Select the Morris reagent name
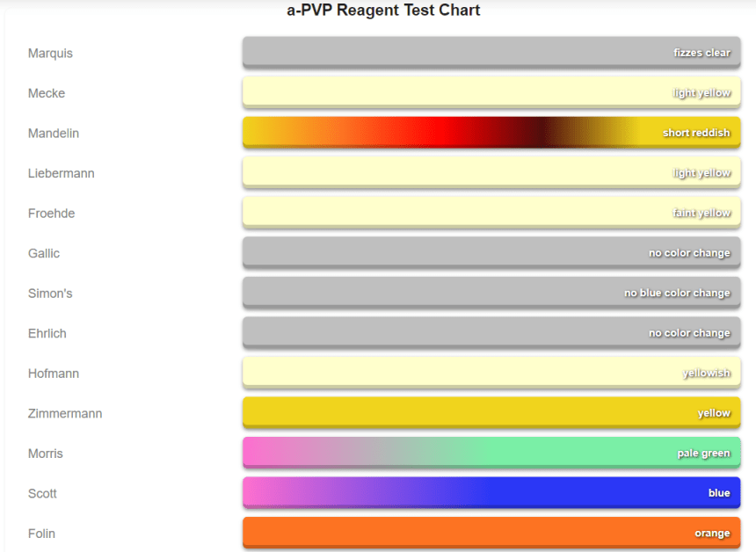 [45, 454]
